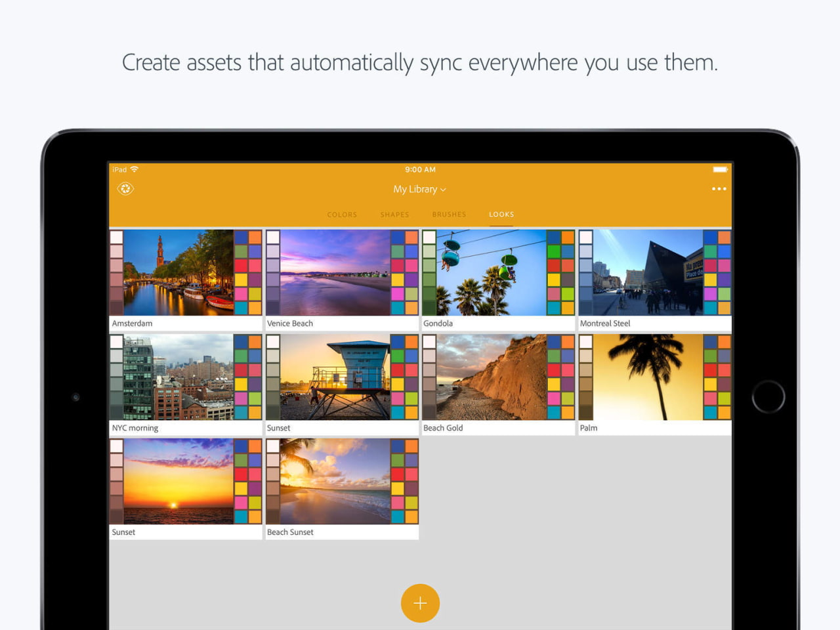The height and width of the screenshot is (630, 840).
Task: Tap the battery icon in the status bar
Action: pos(720,169)
